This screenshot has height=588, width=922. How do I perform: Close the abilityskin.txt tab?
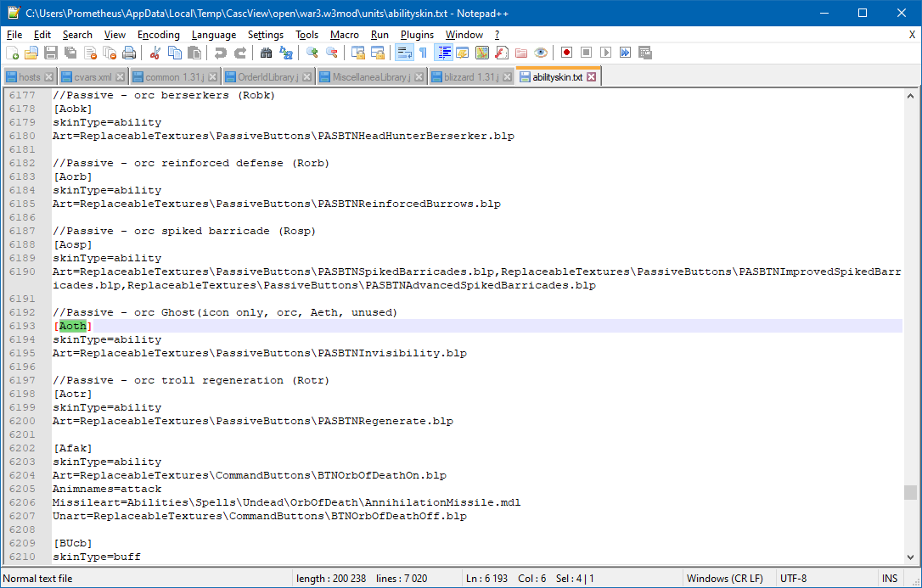point(592,77)
